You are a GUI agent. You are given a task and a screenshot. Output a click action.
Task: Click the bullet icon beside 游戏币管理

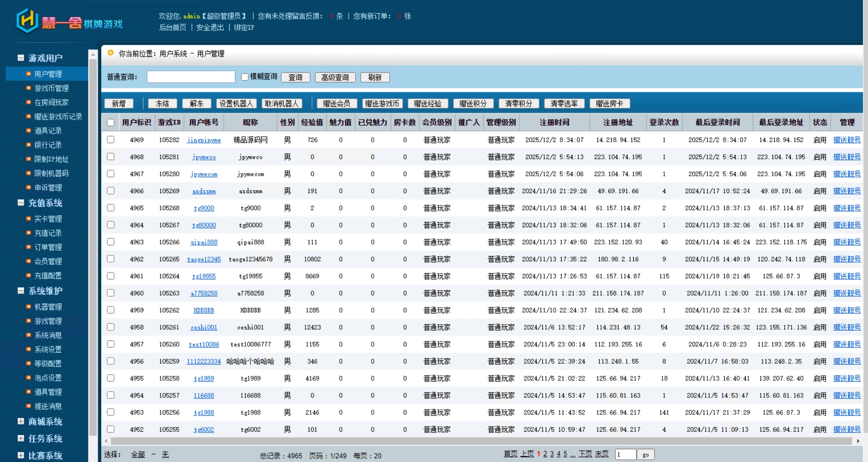click(x=29, y=88)
